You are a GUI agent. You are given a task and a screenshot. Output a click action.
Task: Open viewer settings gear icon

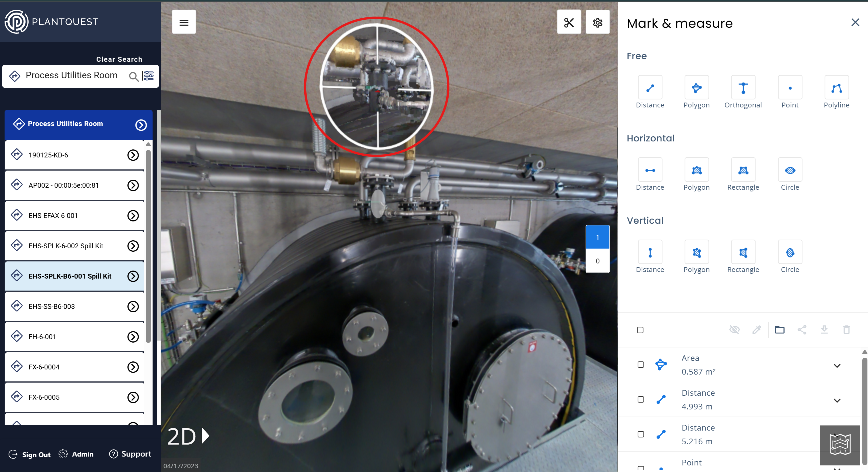coord(597,22)
